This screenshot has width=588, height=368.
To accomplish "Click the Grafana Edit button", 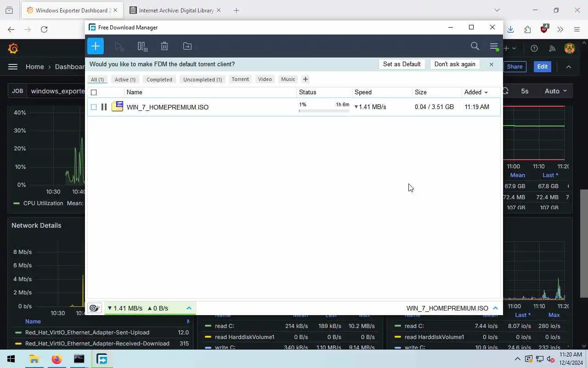I will coord(543,67).
